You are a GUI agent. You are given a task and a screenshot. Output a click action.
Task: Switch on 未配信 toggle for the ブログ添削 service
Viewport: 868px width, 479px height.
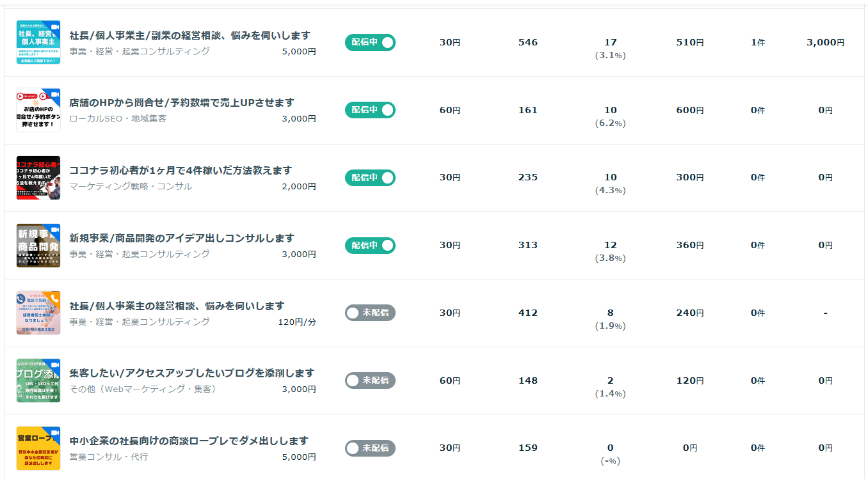coord(370,380)
